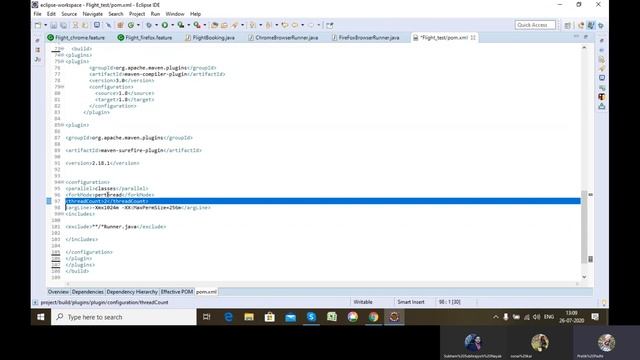Switch to ChromeBrowserRunner.java editor tab
Screen dimensions: 640x360
click(283, 38)
